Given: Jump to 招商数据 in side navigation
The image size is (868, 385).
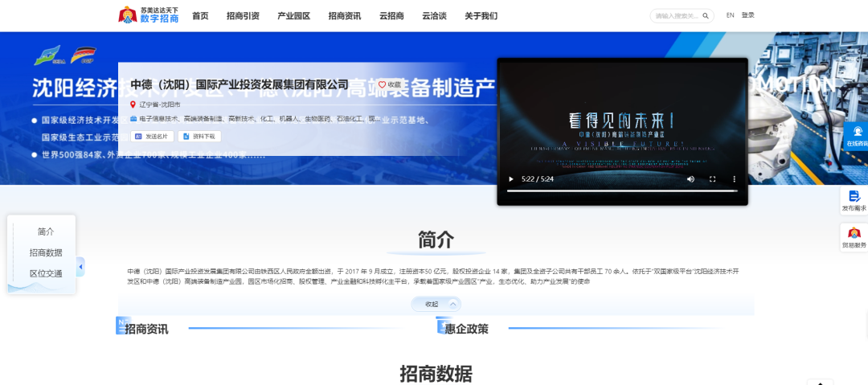Looking at the screenshot, I should pyautogui.click(x=46, y=252).
